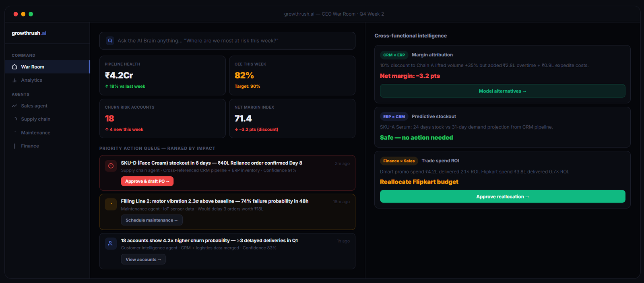Click the Finance sidebar icon
This screenshot has width=644, height=283.
coord(14,146)
